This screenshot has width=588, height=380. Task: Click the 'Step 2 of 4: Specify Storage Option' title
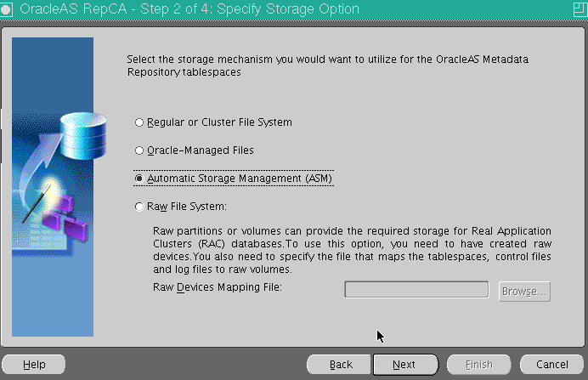coord(250,9)
